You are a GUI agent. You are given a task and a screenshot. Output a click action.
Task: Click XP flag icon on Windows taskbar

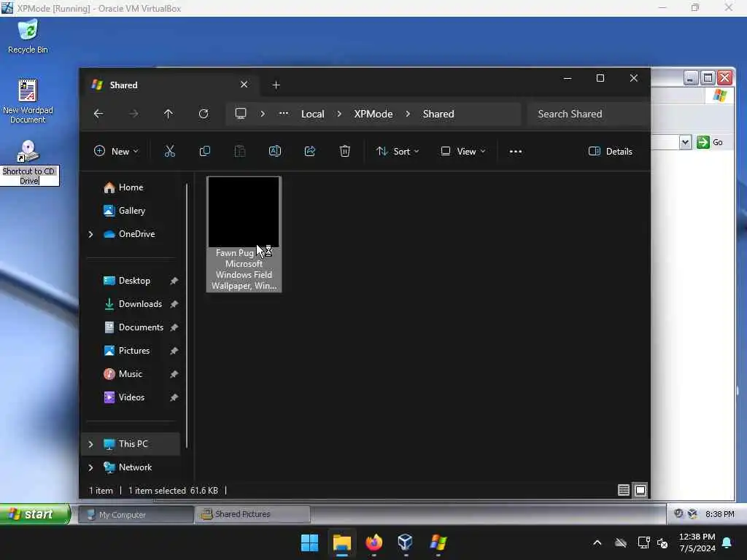pos(438,542)
